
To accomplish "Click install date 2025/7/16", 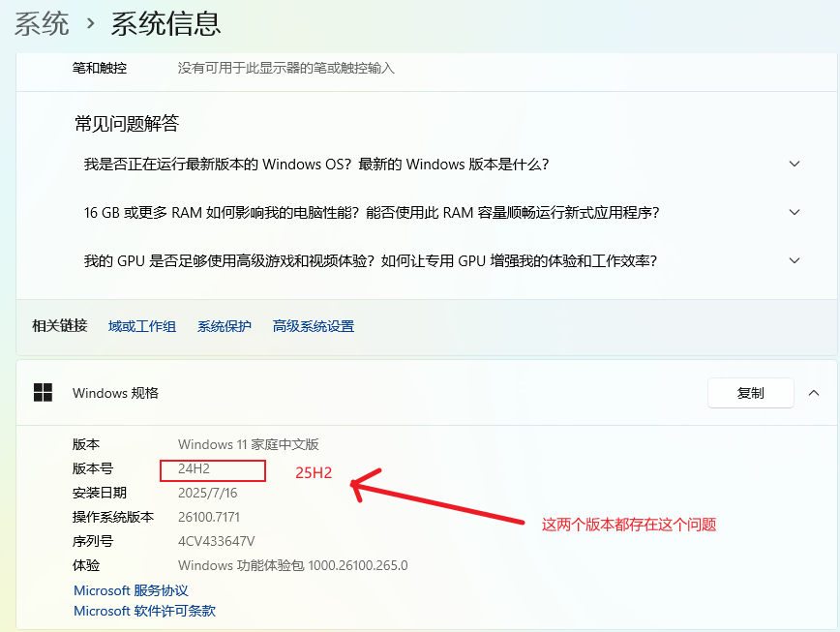I will 207,493.
